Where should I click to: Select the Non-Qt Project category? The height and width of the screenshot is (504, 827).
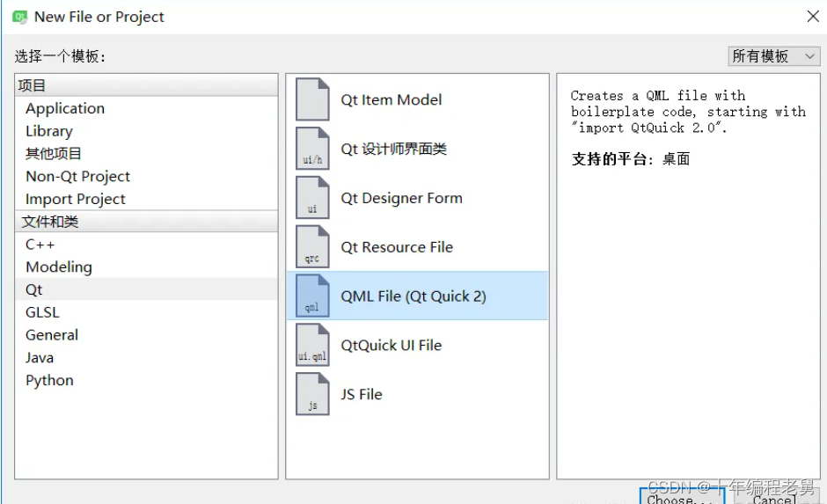coord(146,176)
